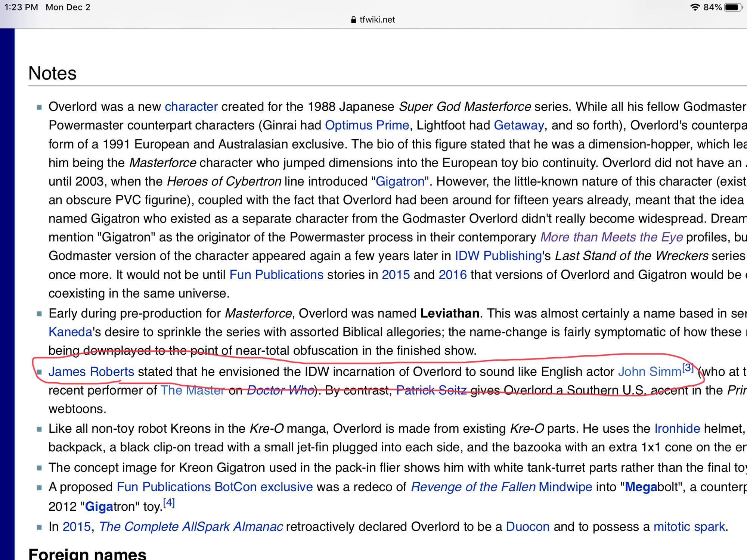Jump to footnote reference [4]

[169, 503]
